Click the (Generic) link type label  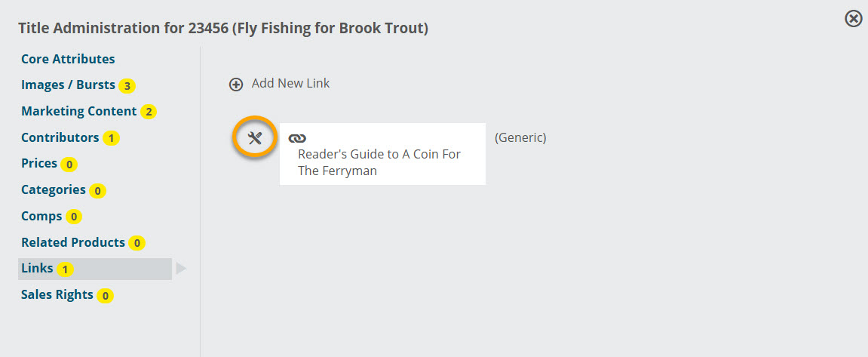(520, 137)
